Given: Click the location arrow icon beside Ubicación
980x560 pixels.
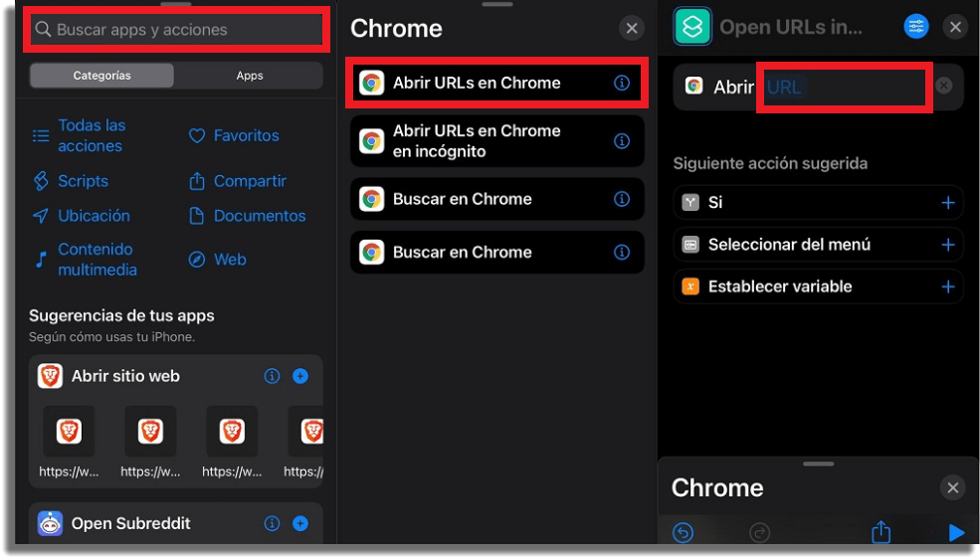Looking at the screenshot, I should pos(41,216).
